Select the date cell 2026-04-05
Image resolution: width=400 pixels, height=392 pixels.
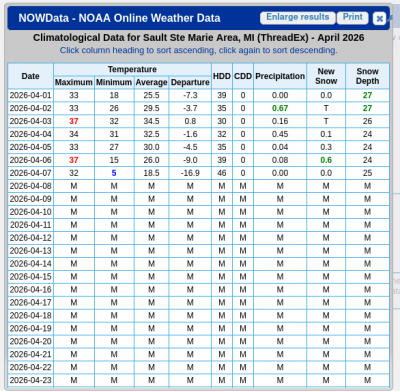[30, 147]
